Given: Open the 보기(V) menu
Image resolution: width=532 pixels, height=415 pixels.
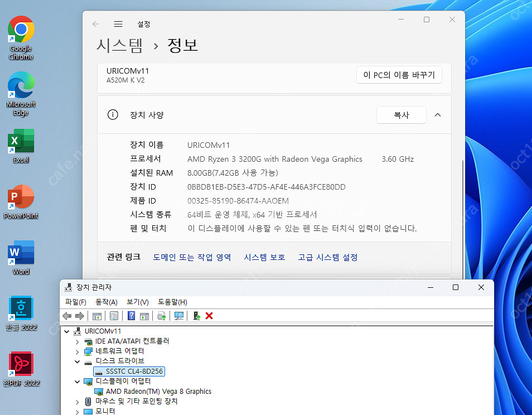Looking at the screenshot, I should coord(137,302).
